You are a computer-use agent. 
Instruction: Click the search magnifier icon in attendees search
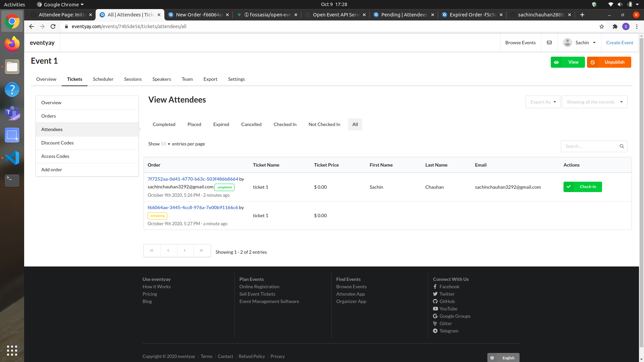coord(622,146)
